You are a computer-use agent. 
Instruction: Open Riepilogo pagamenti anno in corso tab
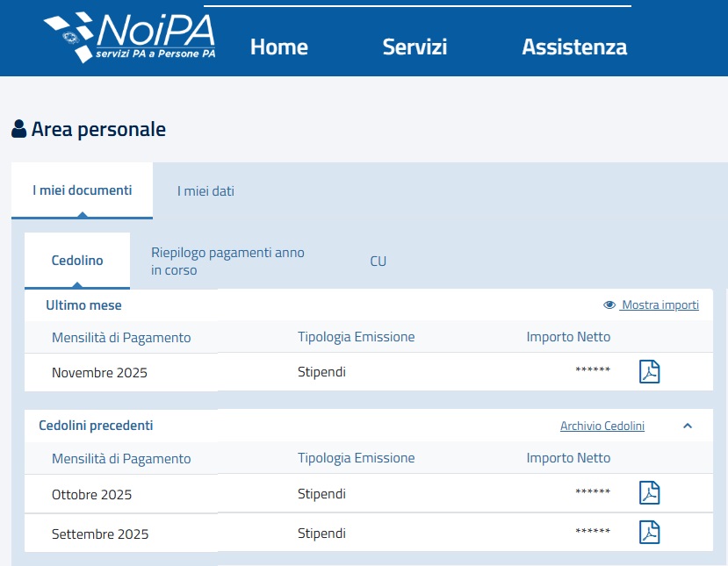coord(227,262)
